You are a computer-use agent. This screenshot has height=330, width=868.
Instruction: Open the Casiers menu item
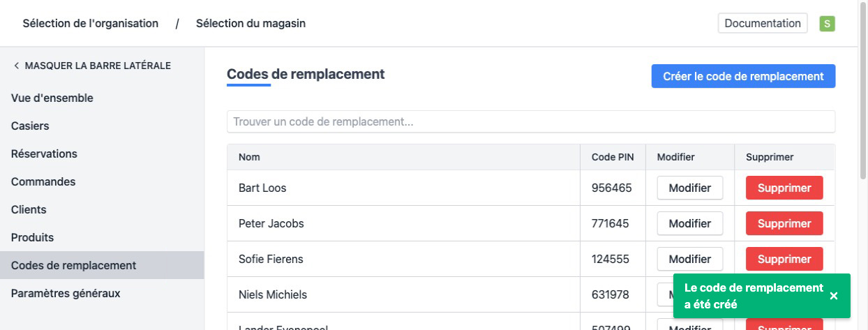coord(30,126)
